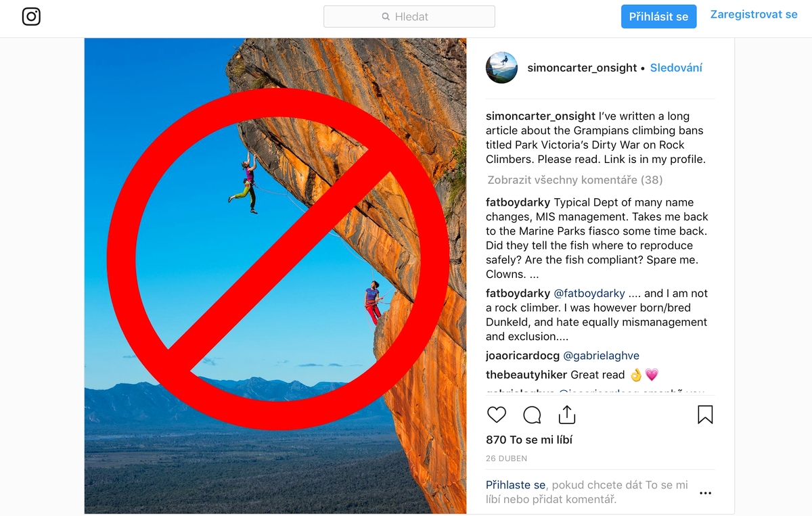Tap the share arrow icon
This screenshot has width=812, height=516.
click(x=567, y=415)
